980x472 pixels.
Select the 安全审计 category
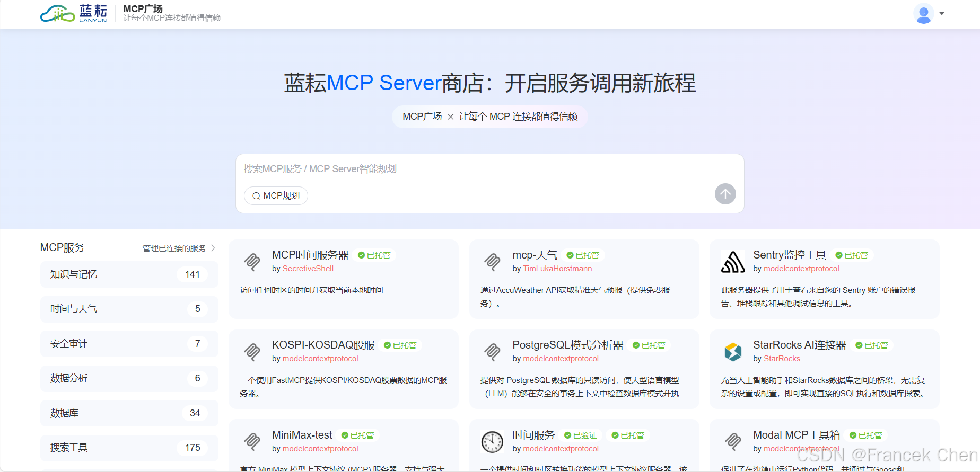129,344
